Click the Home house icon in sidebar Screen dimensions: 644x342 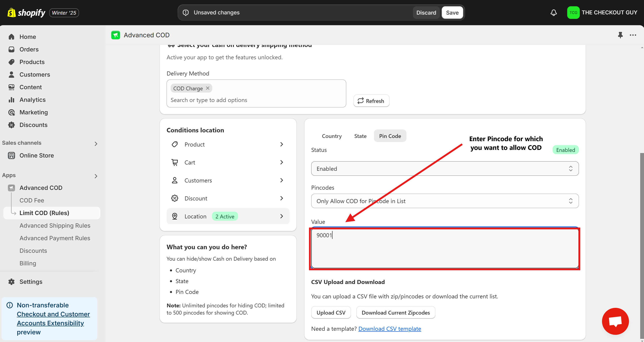[11, 37]
